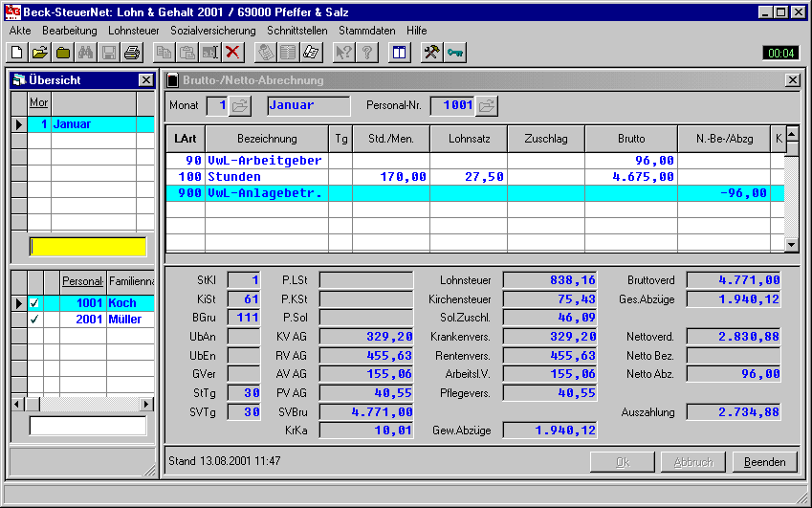Open the Bearbeitung menu
The height and width of the screenshot is (508, 812).
(x=70, y=31)
